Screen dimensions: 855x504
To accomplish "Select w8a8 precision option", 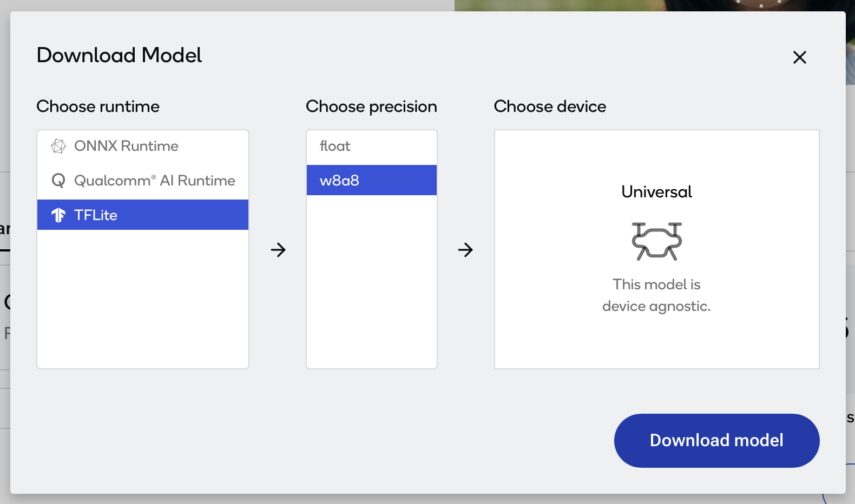I will (339, 181).
